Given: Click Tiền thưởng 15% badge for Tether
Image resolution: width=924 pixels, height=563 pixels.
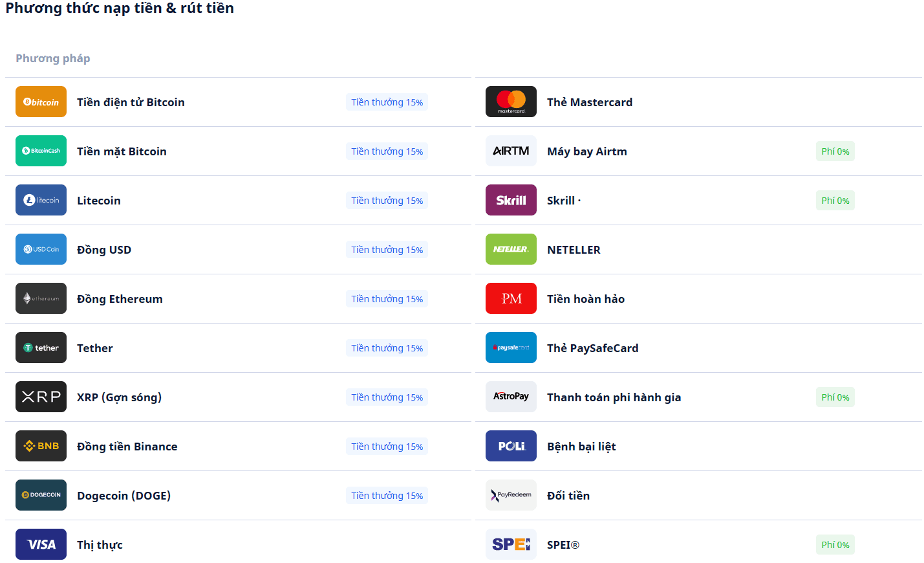Looking at the screenshot, I should tap(387, 348).
